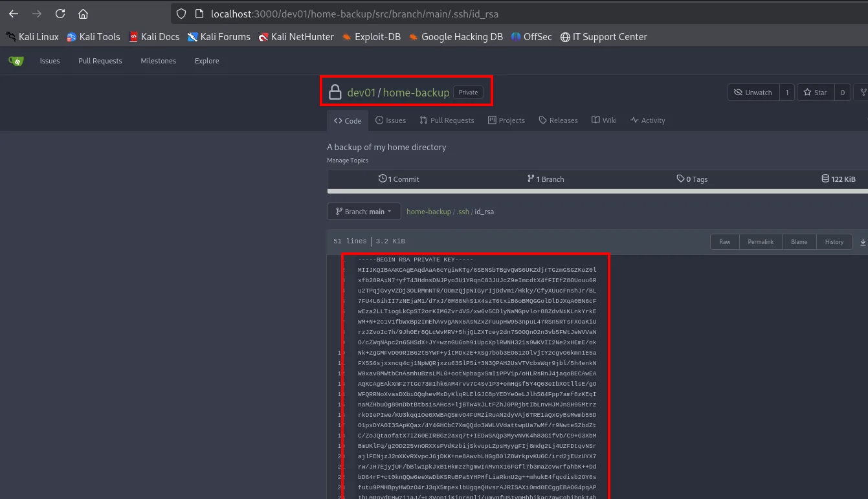Open Explore in top navigation
The image size is (868, 499).
click(x=207, y=61)
